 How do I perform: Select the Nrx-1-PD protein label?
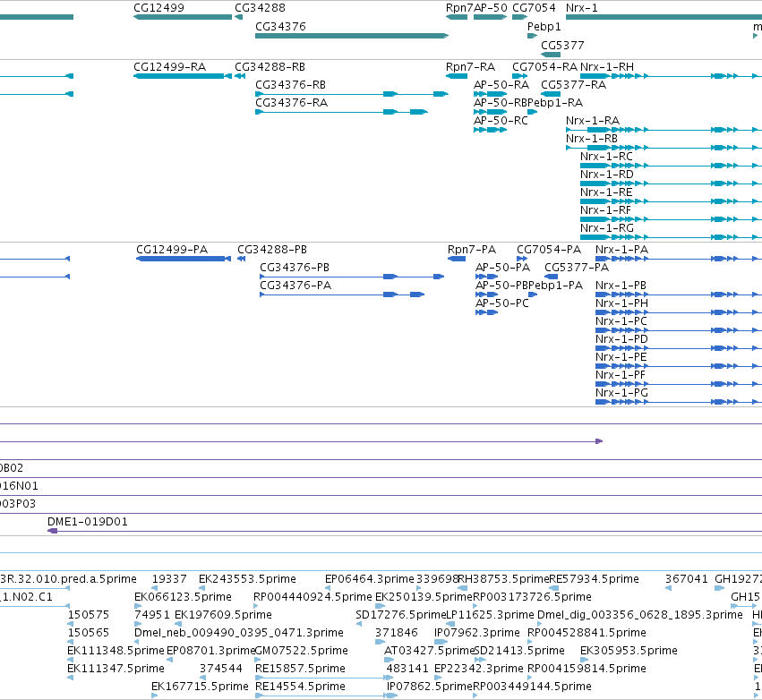(621, 338)
